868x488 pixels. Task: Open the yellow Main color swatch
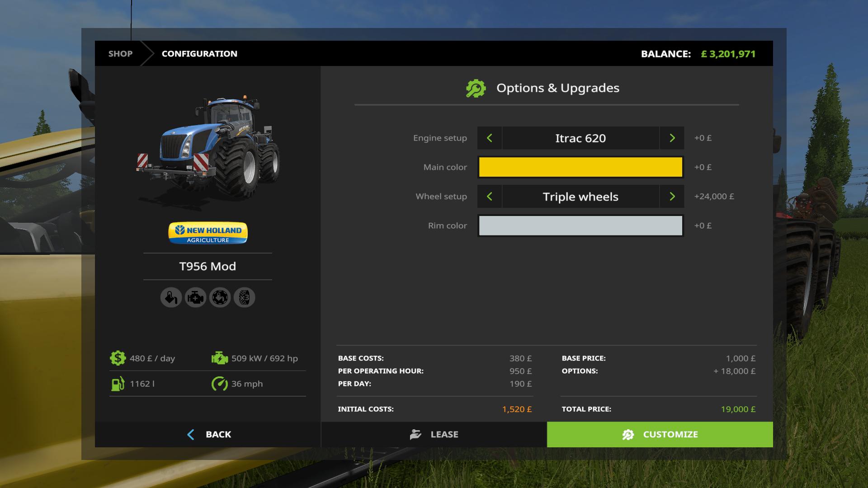click(x=580, y=167)
